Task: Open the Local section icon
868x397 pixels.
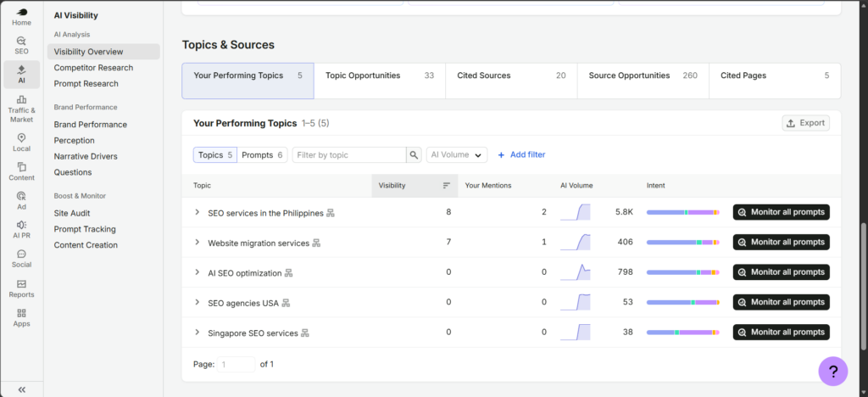Action: 21,143
